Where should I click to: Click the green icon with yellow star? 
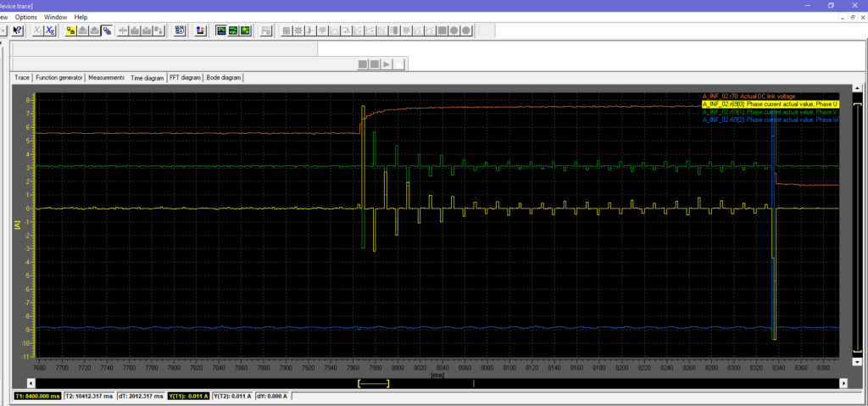click(x=246, y=31)
